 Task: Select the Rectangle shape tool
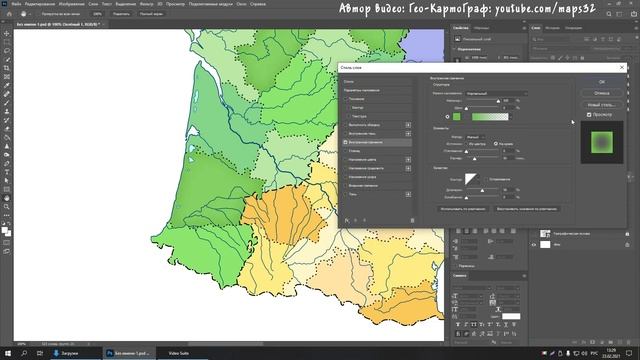[7, 189]
